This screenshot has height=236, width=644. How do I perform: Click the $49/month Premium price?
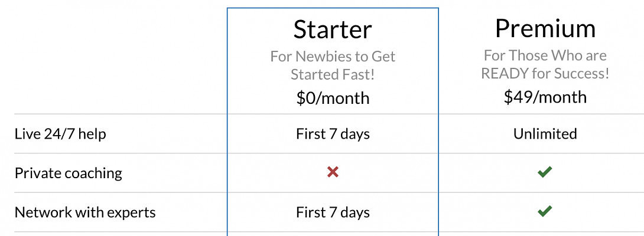pos(545,97)
